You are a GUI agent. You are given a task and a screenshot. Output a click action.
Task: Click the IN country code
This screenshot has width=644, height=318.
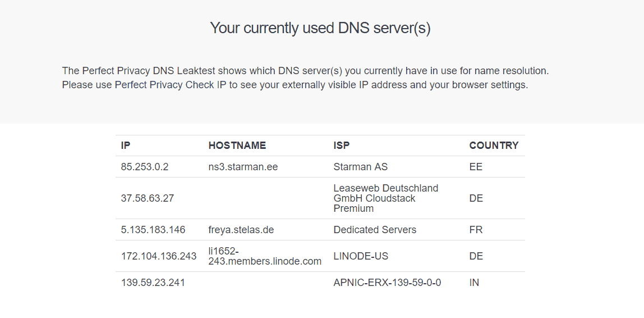click(x=474, y=283)
